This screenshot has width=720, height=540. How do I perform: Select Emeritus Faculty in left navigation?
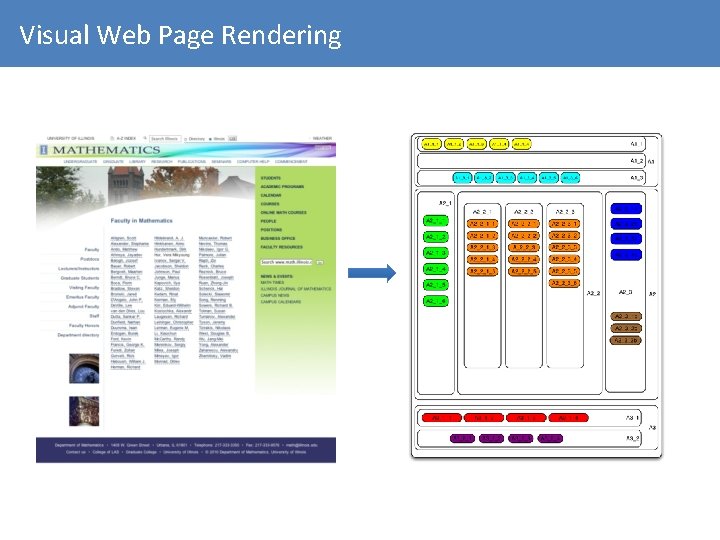(83, 297)
